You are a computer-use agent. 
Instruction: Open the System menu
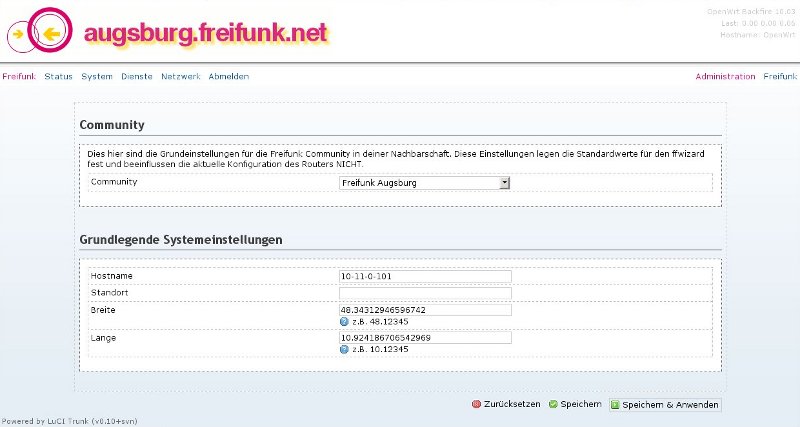pos(97,76)
